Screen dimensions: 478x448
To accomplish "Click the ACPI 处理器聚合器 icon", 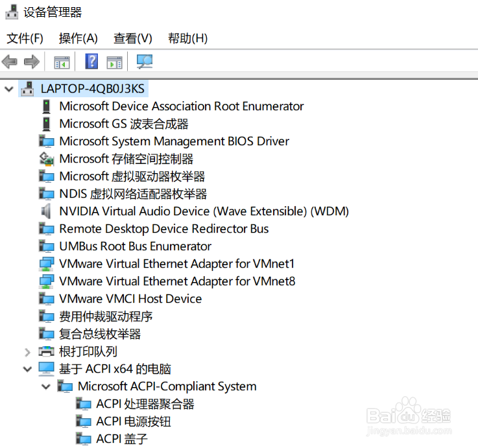I will 84,404.
